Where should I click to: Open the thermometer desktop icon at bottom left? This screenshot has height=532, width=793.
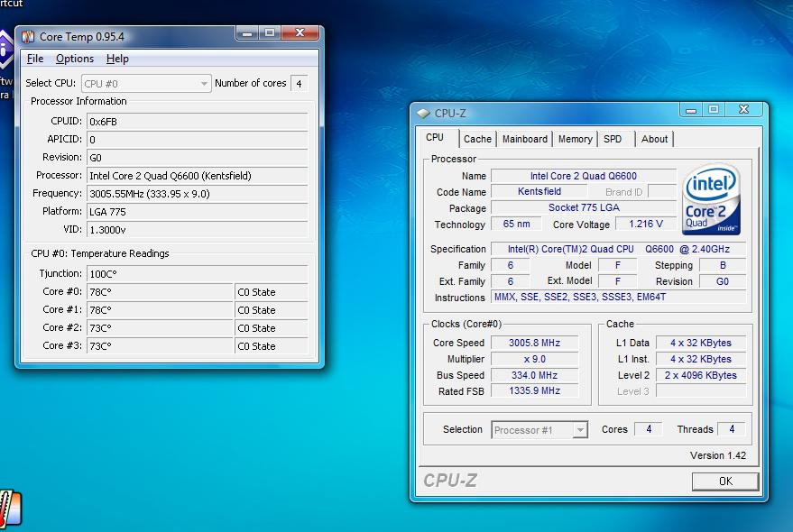point(10,508)
